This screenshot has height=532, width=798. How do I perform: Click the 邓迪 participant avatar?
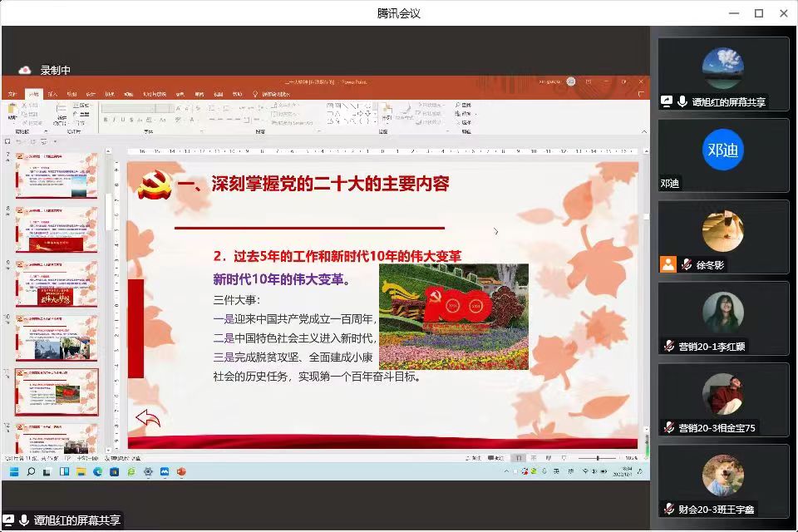(722, 150)
